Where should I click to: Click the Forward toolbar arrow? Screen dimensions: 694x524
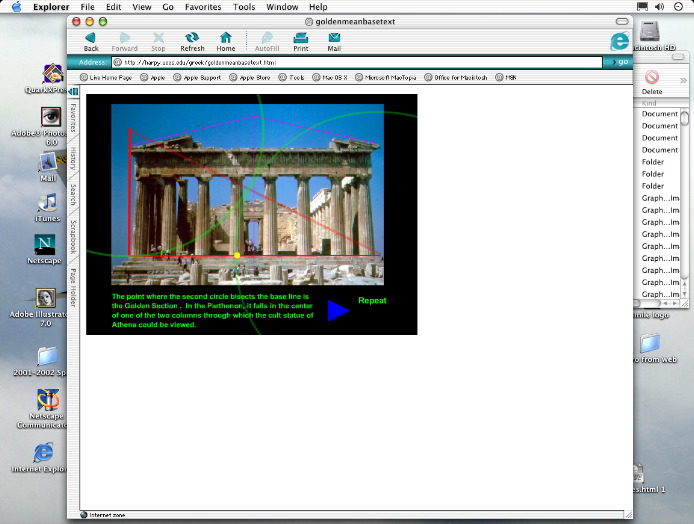point(124,42)
